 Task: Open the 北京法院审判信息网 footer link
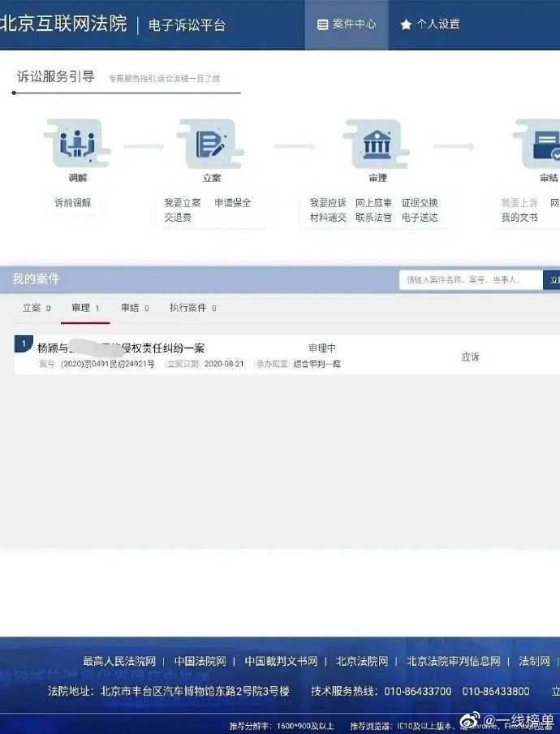coord(453,661)
